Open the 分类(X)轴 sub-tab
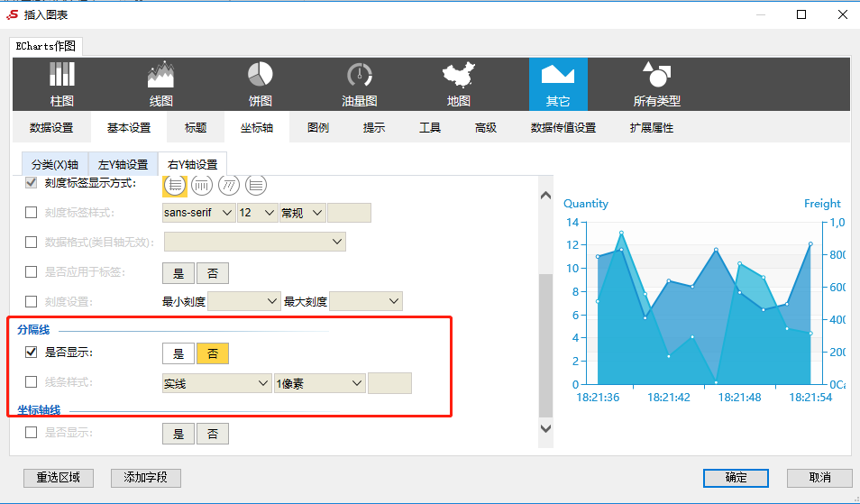 tap(55, 164)
